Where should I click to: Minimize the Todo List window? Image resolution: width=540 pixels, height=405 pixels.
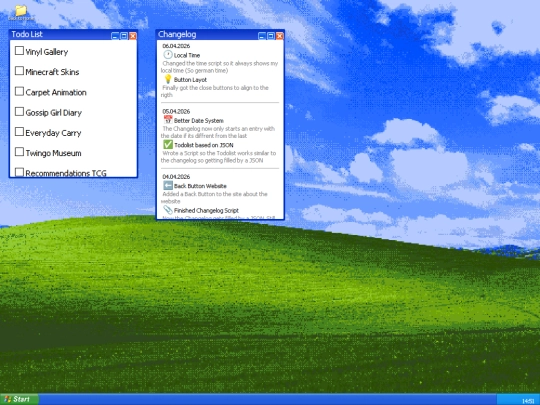115,36
